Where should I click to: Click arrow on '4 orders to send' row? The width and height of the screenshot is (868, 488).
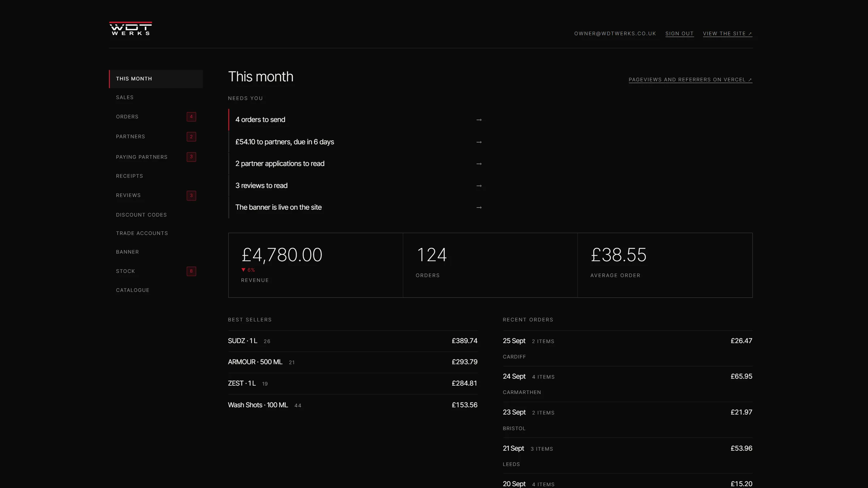(479, 120)
